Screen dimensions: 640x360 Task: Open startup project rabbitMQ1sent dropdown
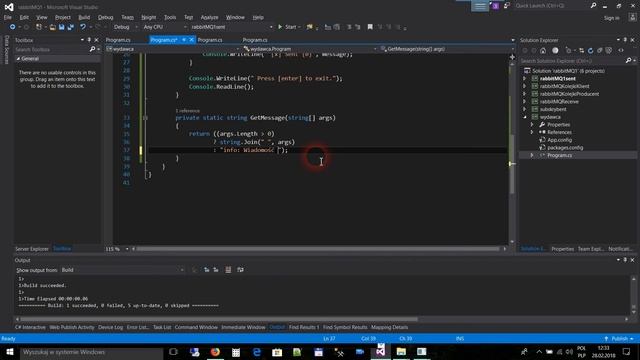[232, 27]
